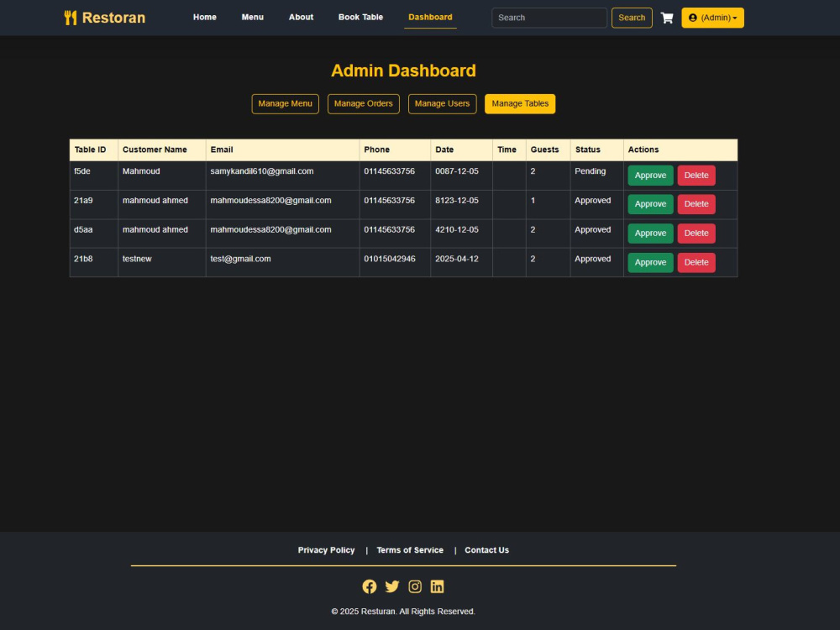This screenshot has width=840, height=630.
Task: Select the date 4210-12-05
Action: [x=456, y=230]
